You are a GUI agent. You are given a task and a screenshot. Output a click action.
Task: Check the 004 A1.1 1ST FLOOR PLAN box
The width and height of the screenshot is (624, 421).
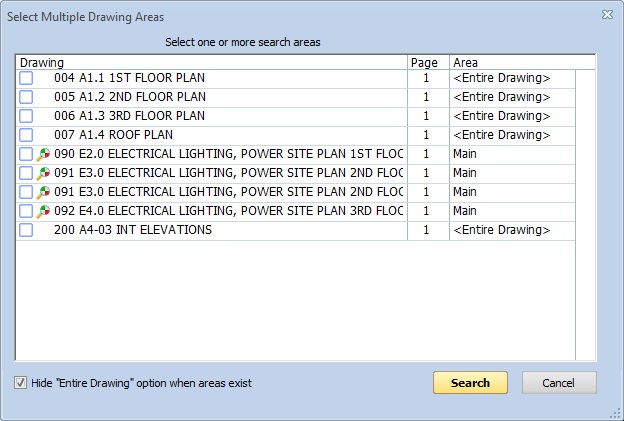point(26,78)
